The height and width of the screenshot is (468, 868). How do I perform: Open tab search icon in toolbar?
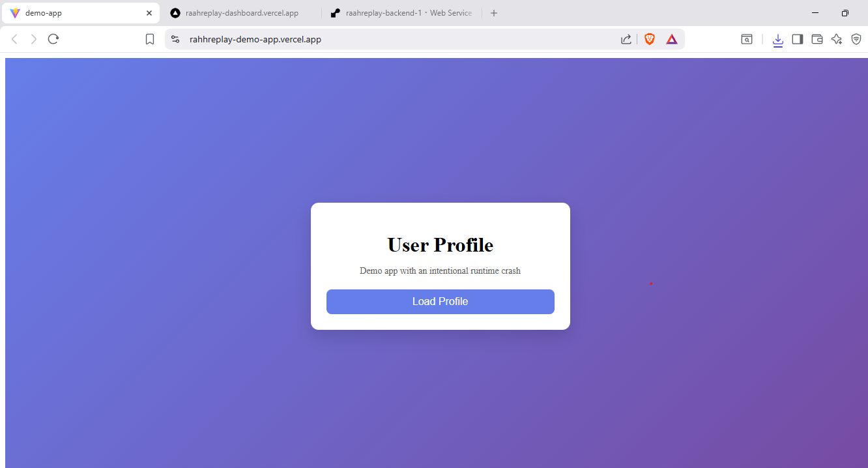point(747,39)
